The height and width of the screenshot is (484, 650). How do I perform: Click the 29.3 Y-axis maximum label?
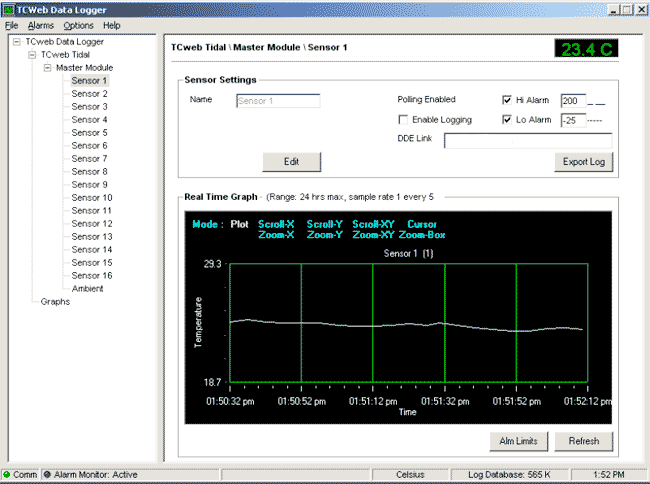pyautogui.click(x=212, y=264)
